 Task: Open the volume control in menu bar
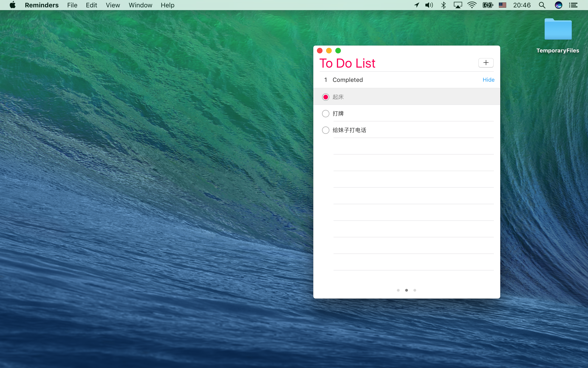(x=429, y=5)
